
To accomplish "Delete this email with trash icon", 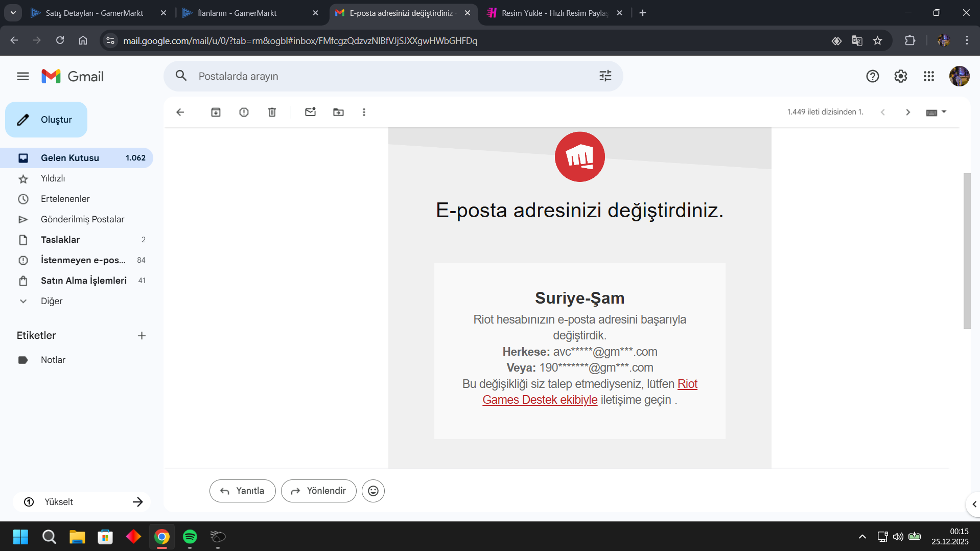I will pyautogui.click(x=272, y=112).
